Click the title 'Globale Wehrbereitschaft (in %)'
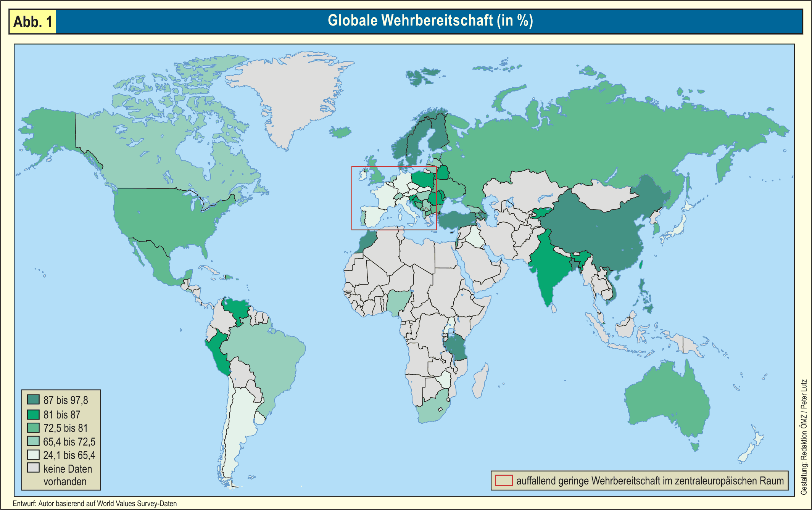This screenshot has width=812, height=510. tap(430, 21)
